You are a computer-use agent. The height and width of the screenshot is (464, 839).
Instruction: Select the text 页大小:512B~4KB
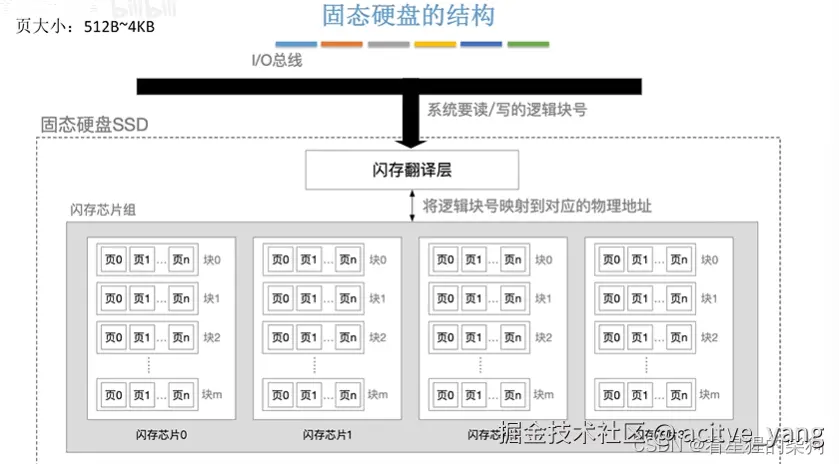[x=85, y=26]
